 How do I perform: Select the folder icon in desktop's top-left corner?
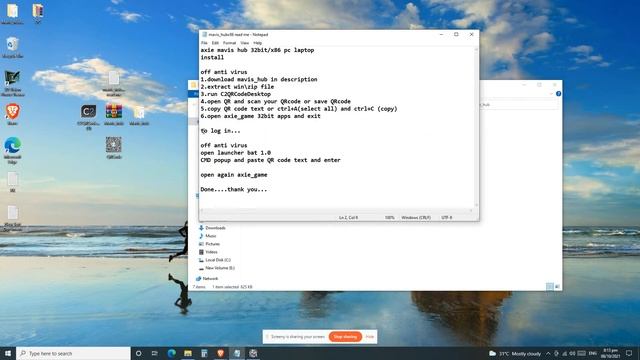click(x=13, y=13)
